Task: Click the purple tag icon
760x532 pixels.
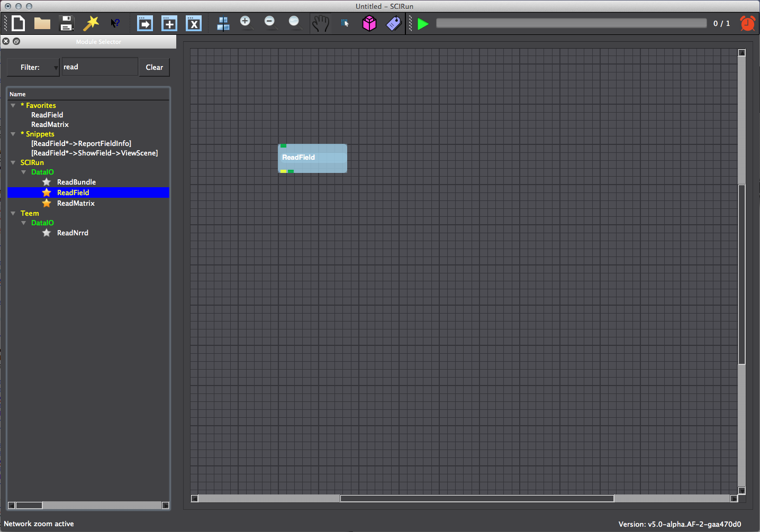Action: [x=394, y=23]
